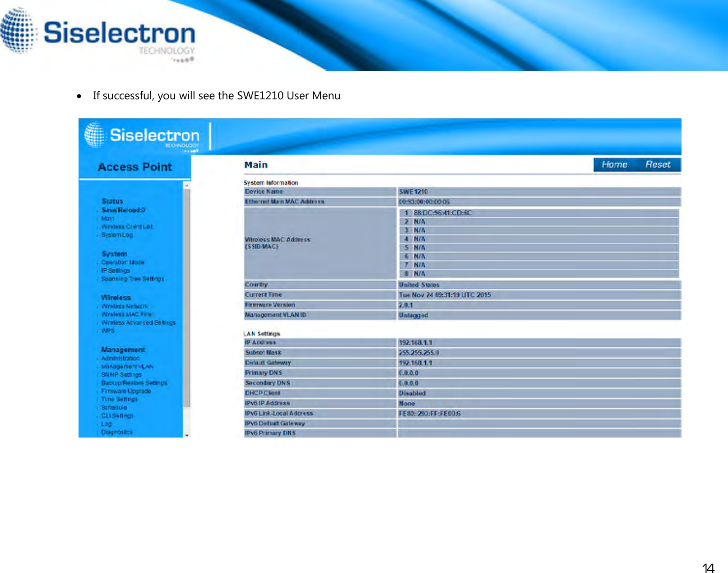Open Wireless Advanced Settings
Image resolution: width=728 pixels, height=573 pixels.
pyautogui.click(x=138, y=323)
